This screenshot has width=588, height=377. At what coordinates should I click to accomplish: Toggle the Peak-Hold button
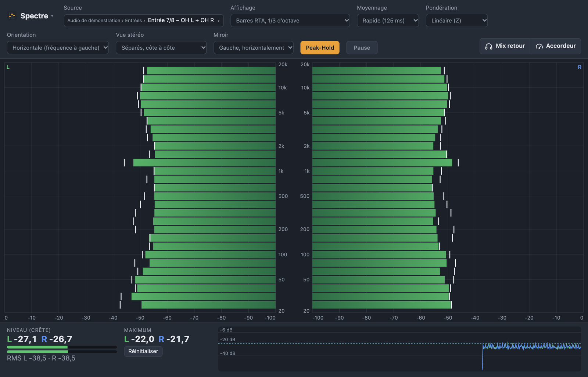[x=320, y=47]
